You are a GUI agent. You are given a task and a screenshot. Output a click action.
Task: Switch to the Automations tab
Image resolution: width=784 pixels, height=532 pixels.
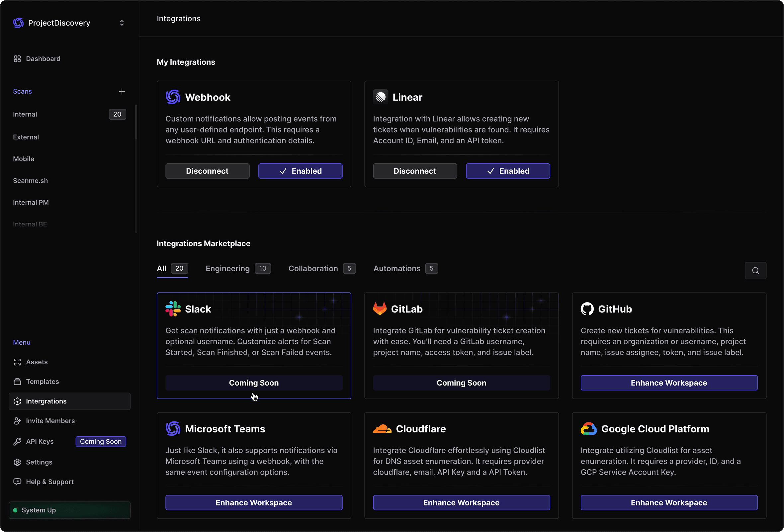coord(406,269)
